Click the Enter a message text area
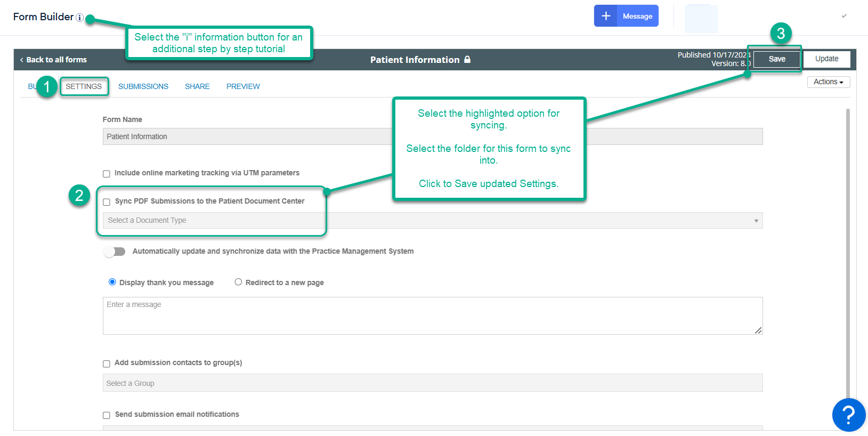 433,316
